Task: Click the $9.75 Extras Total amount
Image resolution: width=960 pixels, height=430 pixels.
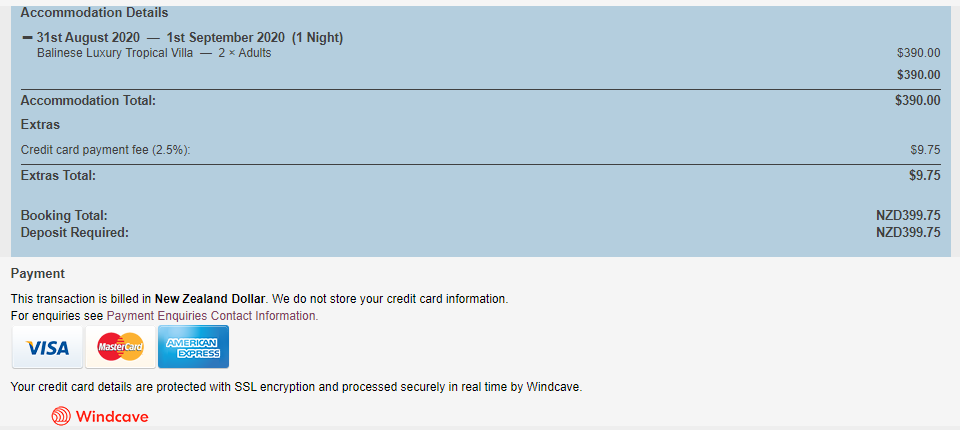Action: (x=924, y=176)
